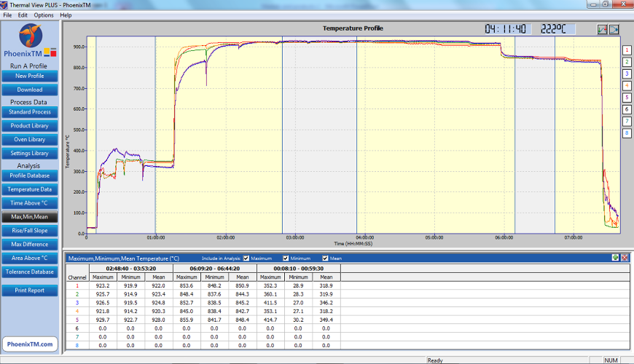Open the PhoenixTM.com website link
The image size is (634, 364).
tap(29, 344)
